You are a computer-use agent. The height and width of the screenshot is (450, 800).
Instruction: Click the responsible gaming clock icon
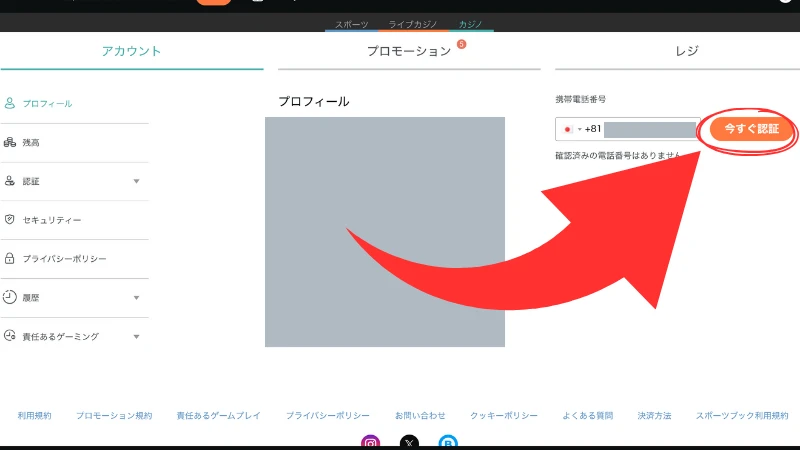(10, 336)
